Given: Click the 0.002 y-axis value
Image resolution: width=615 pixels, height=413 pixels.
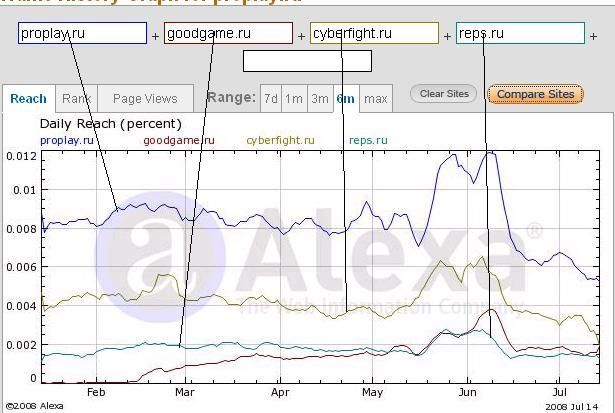Looking at the screenshot, I should point(22,345).
